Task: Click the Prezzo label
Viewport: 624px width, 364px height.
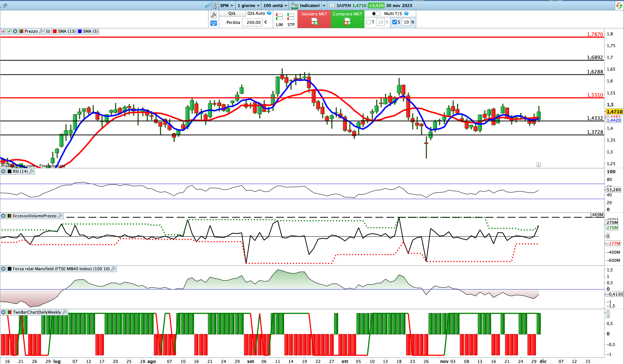Action: coord(31,31)
